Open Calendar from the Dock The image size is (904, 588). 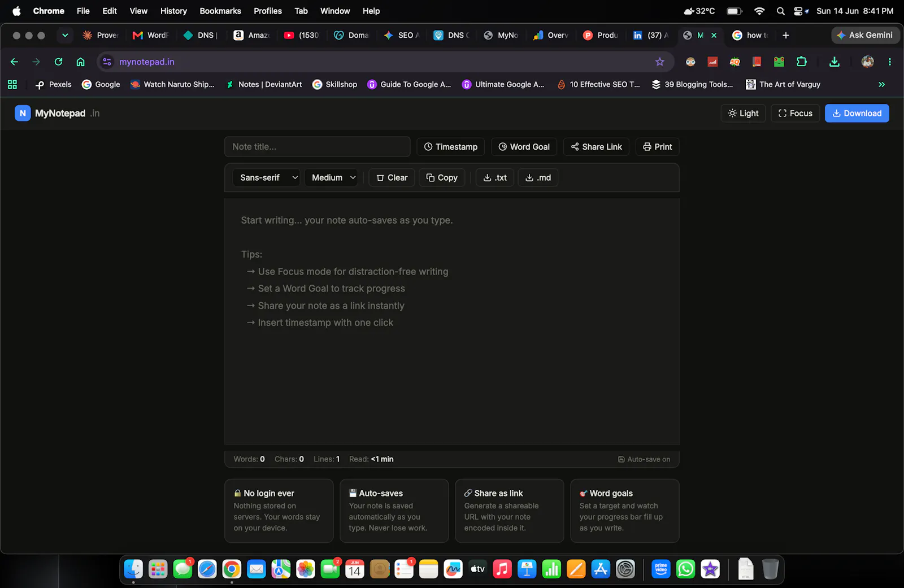(x=354, y=569)
